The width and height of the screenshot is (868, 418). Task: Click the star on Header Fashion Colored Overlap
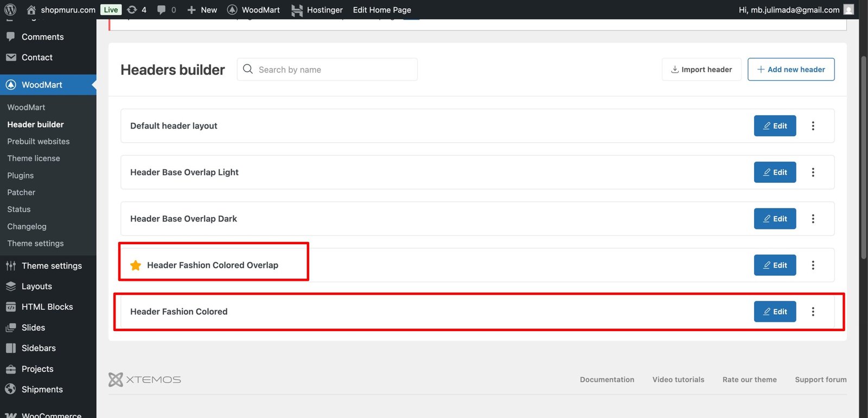tap(136, 265)
